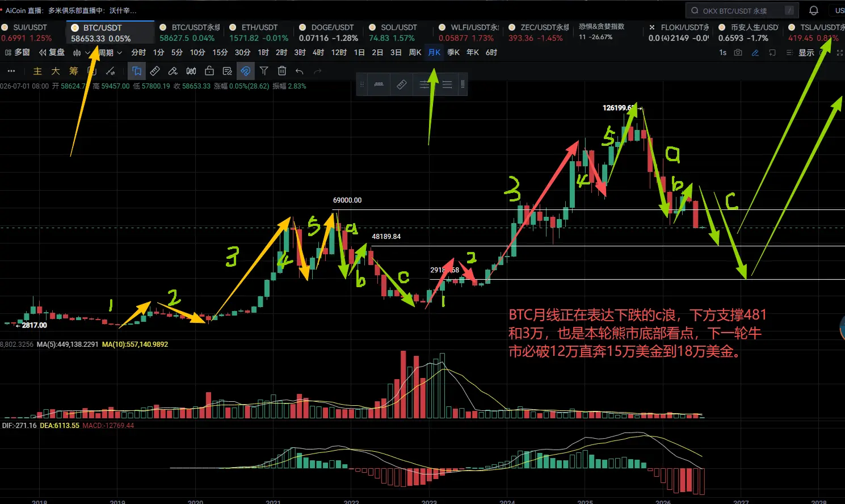Open the 多窗 multi-window layout
Viewport: 845px width, 504px height.
tap(17, 52)
